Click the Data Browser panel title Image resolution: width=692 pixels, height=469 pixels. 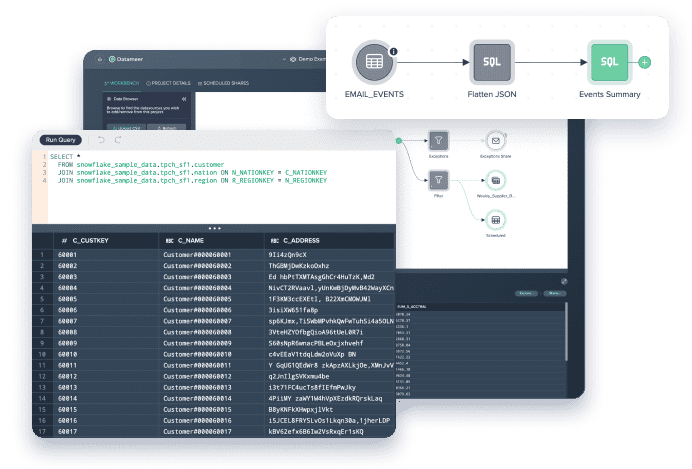(126, 99)
